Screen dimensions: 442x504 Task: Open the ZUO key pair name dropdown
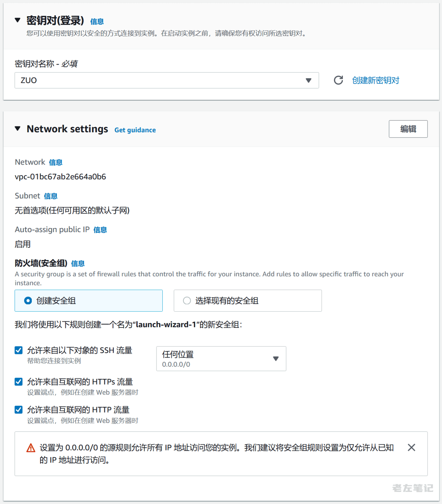(x=166, y=80)
